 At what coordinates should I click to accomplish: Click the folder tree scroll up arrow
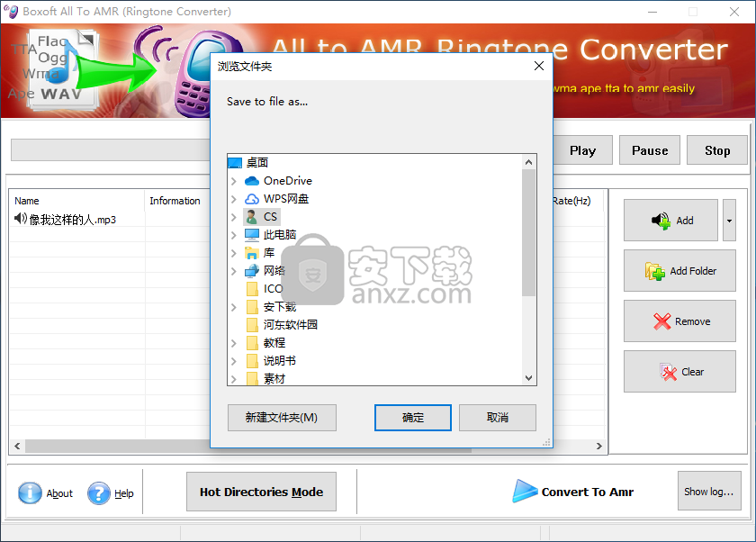click(529, 162)
